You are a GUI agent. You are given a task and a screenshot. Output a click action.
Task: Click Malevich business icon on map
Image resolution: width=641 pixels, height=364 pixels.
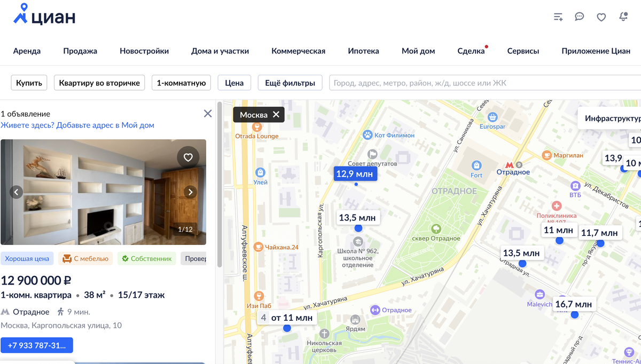click(x=540, y=295)
